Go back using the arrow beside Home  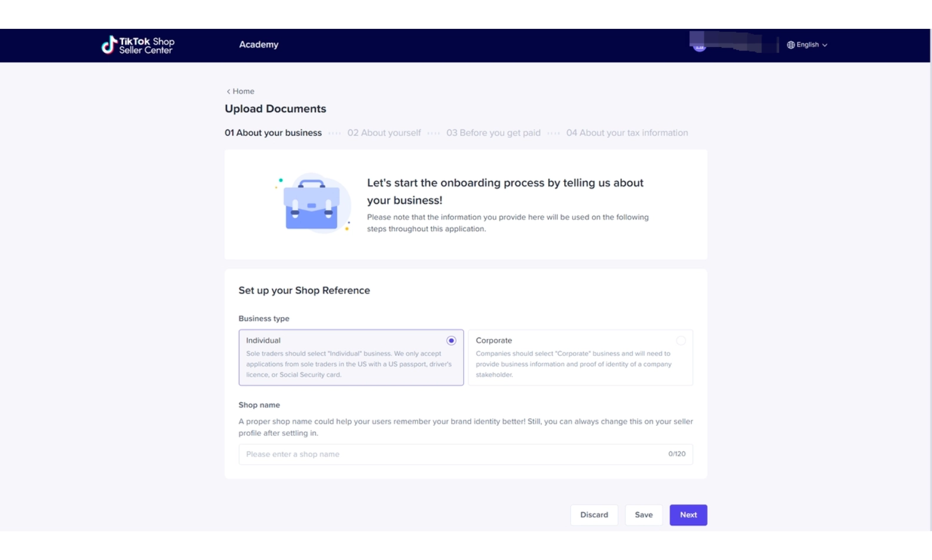click(x=228, y=91)
